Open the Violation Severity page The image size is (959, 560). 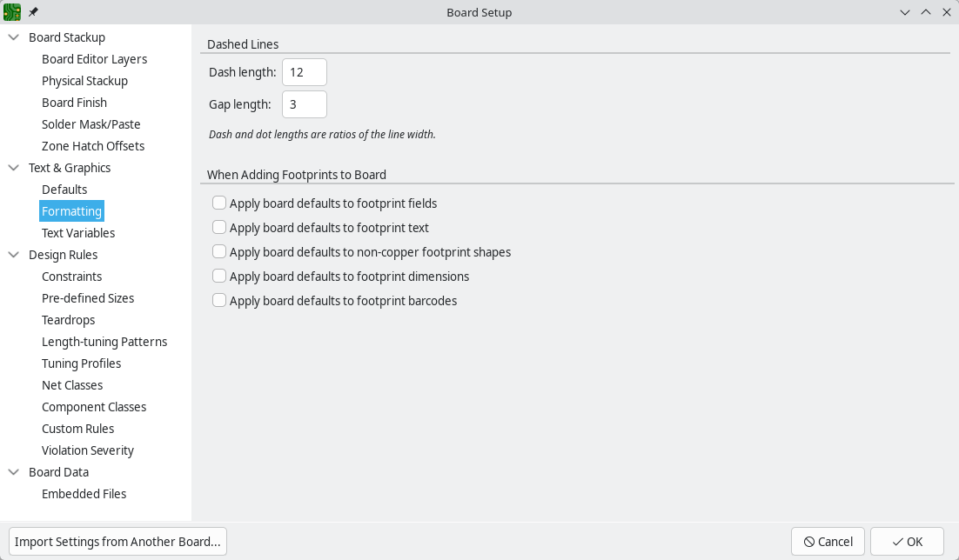point(88,450)
